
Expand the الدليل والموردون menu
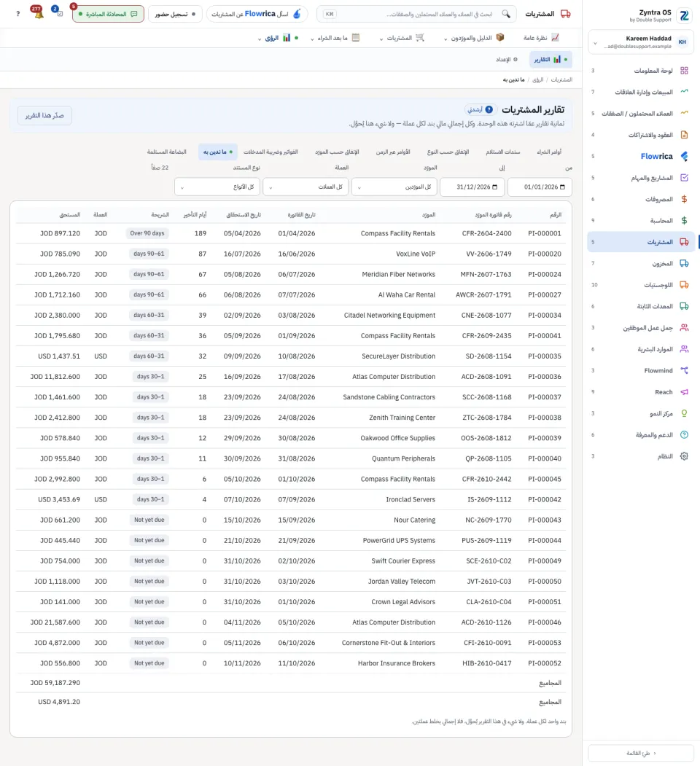474,38
